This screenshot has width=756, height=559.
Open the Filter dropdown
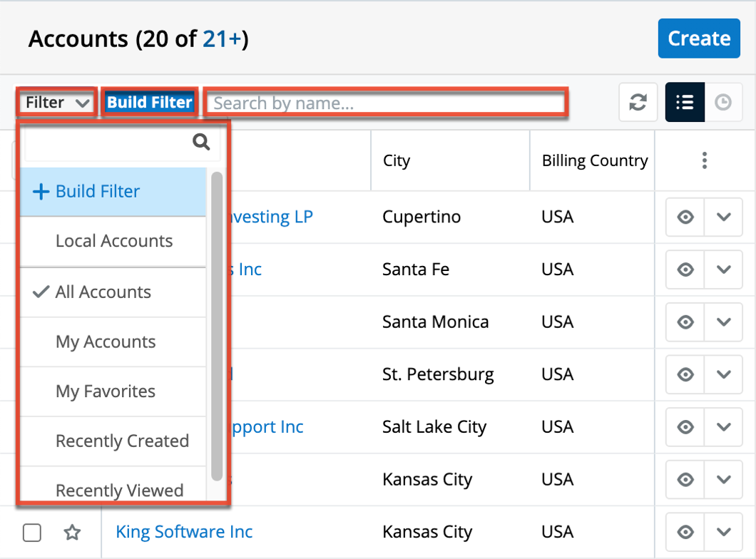click(x=57, y=103)
